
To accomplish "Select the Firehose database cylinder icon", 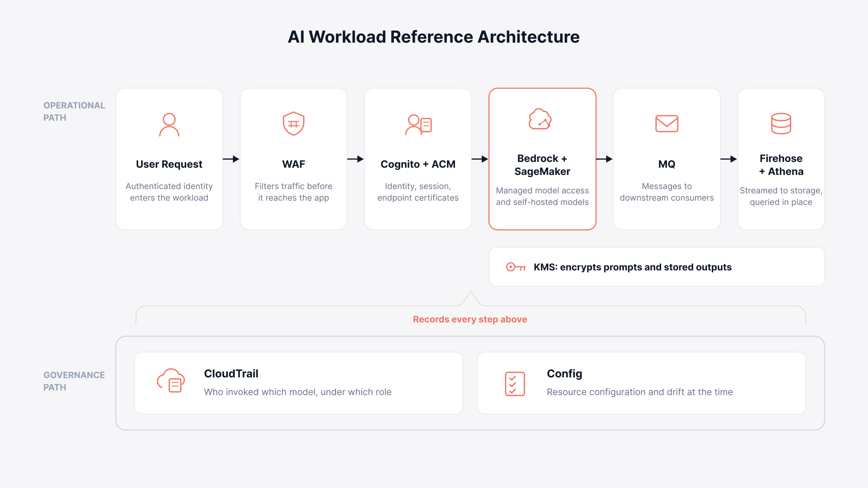I will point(781,124).
